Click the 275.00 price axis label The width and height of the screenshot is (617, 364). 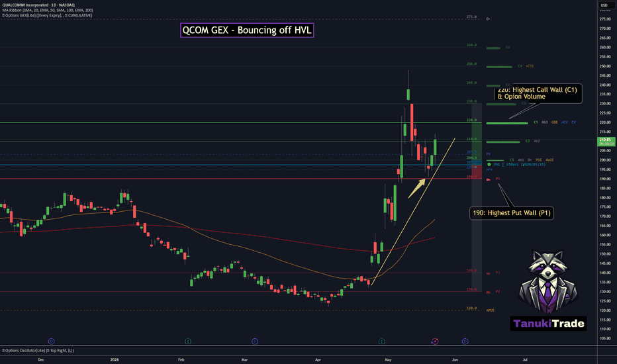(605, 19)
